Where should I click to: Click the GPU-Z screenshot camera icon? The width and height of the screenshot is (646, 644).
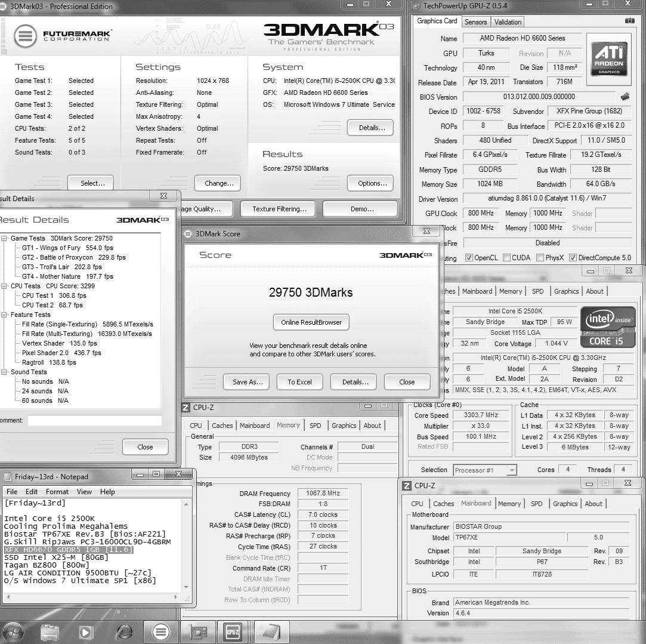tap(629, 21)
